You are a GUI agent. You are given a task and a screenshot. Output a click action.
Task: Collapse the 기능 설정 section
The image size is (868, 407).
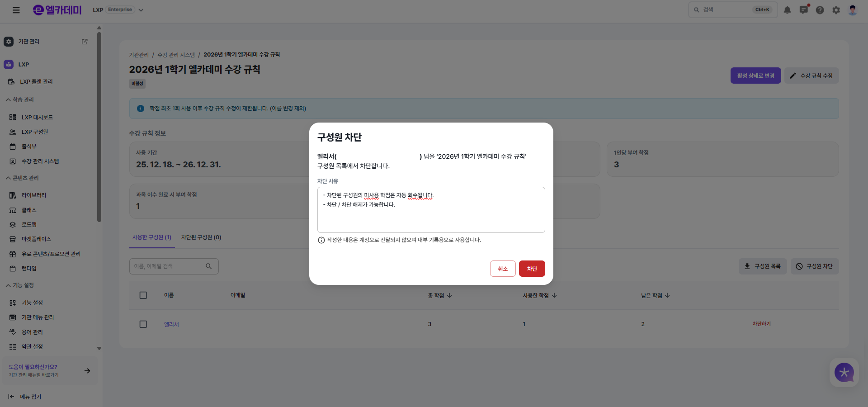[19, 285]
